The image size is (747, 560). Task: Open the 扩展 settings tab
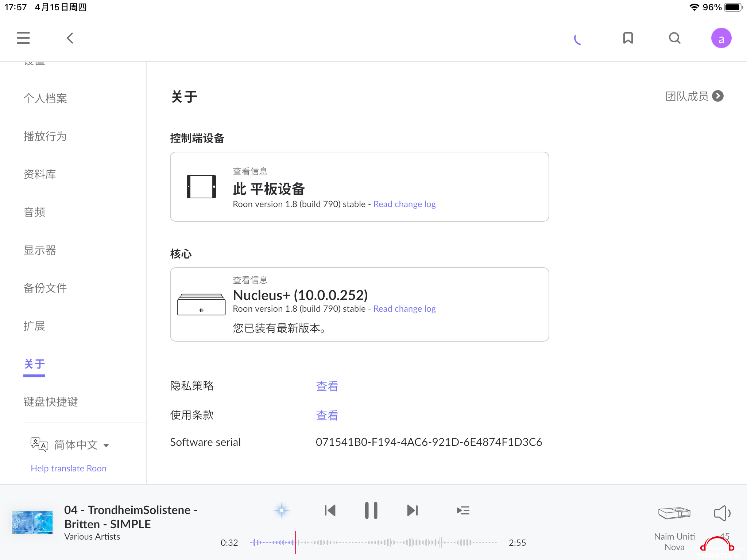pyautogui.click(x=34, y=326)
